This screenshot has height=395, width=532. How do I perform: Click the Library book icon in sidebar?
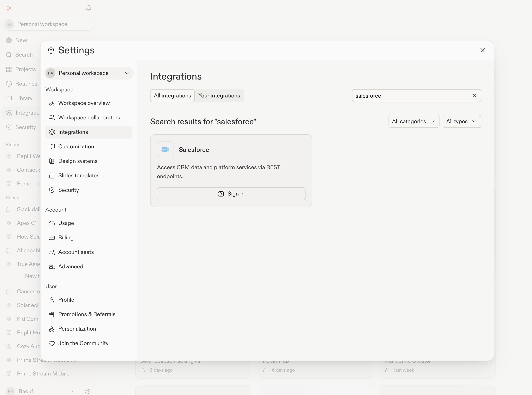pyautogui.click(x=9, y=98)
